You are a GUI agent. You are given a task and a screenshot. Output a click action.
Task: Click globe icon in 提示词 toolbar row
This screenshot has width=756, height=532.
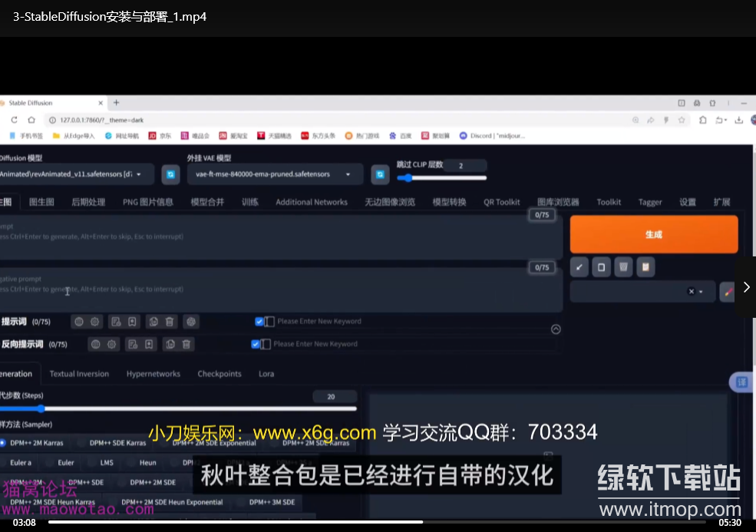(x=79, y=322)
